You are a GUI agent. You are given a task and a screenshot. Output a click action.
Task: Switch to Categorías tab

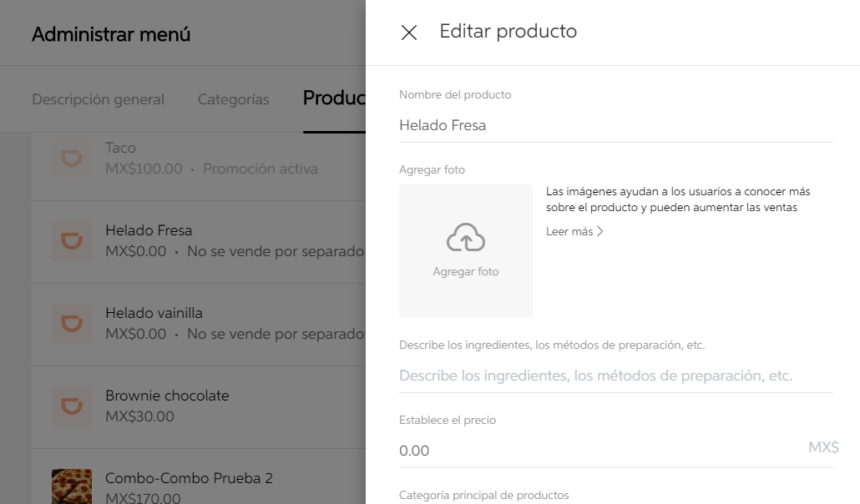[233, 99]
